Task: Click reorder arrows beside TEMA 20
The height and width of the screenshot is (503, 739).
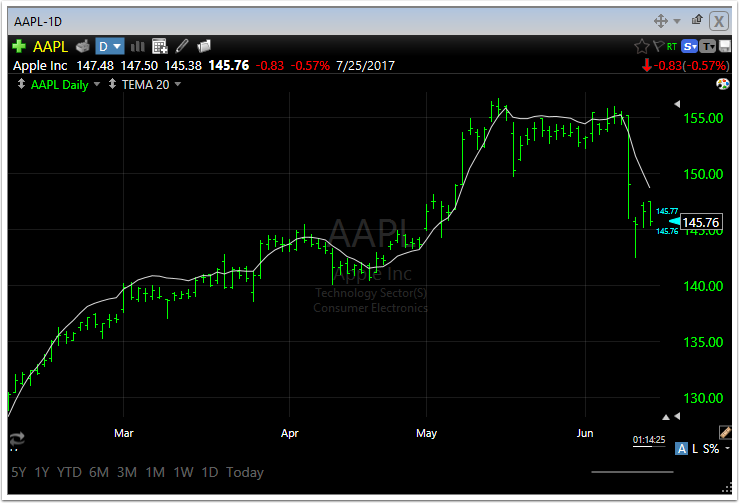Action: [112, 84]
